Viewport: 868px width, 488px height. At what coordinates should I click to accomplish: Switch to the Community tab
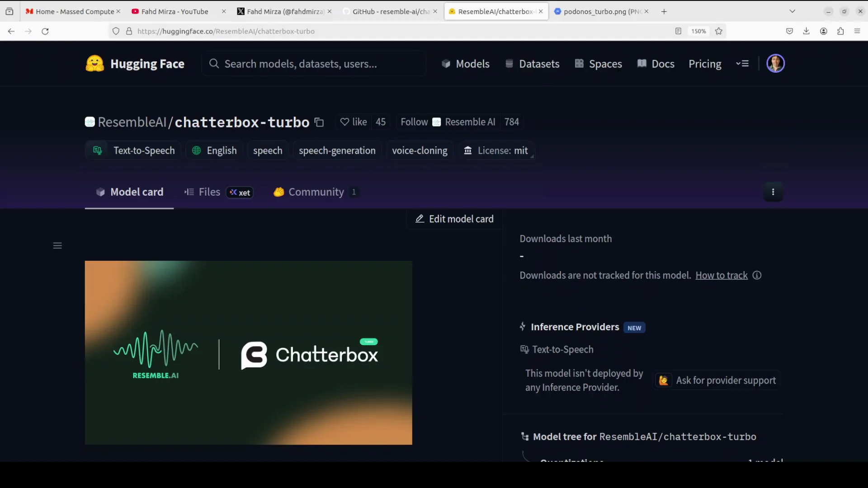(316, 192)
